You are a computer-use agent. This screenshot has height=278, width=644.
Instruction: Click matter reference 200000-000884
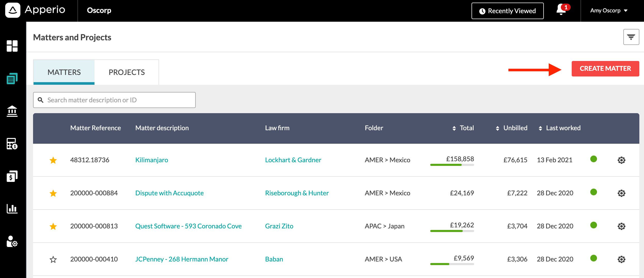click(x=94, y=193)
